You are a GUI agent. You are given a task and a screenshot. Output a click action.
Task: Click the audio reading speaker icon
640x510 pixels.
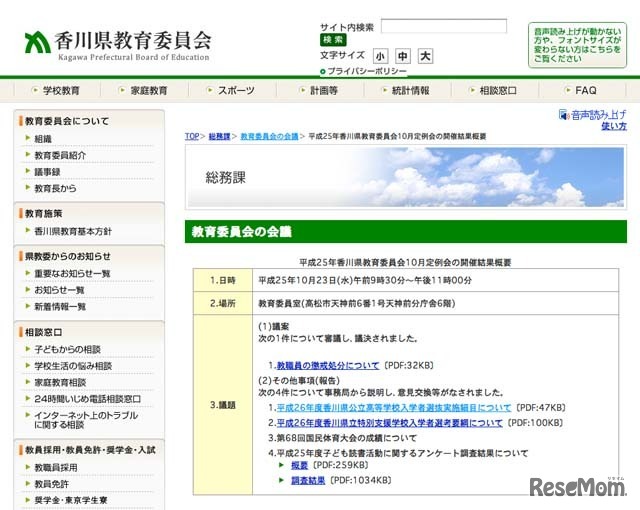[563, 115]
